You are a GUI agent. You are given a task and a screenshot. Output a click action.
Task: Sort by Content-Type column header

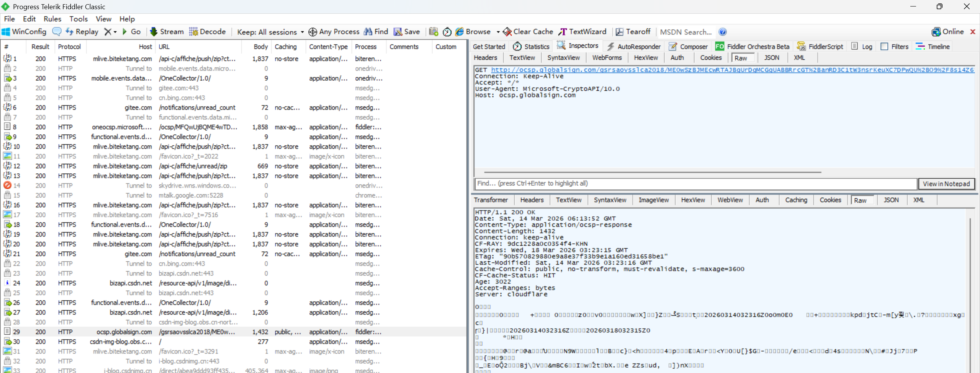point(328,47)
